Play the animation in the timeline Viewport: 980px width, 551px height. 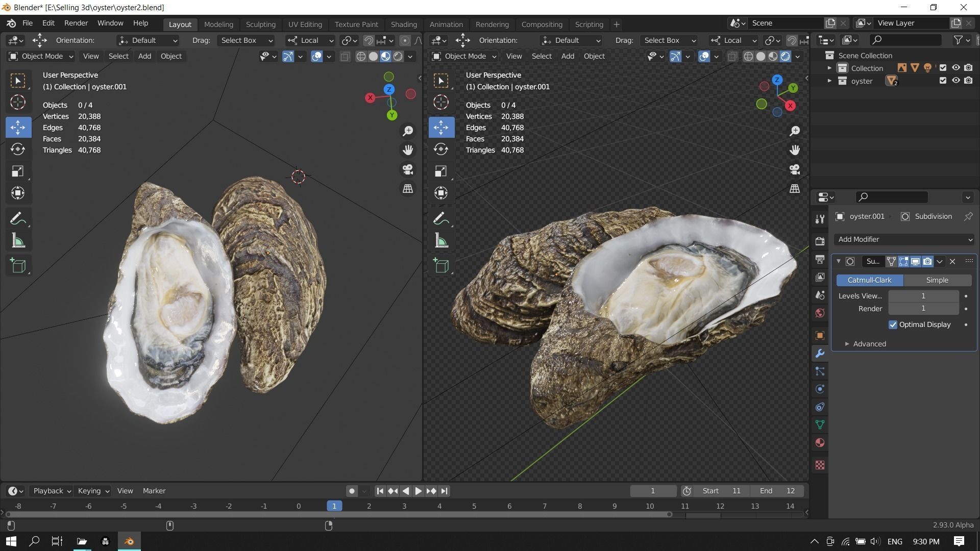(418, 491)
